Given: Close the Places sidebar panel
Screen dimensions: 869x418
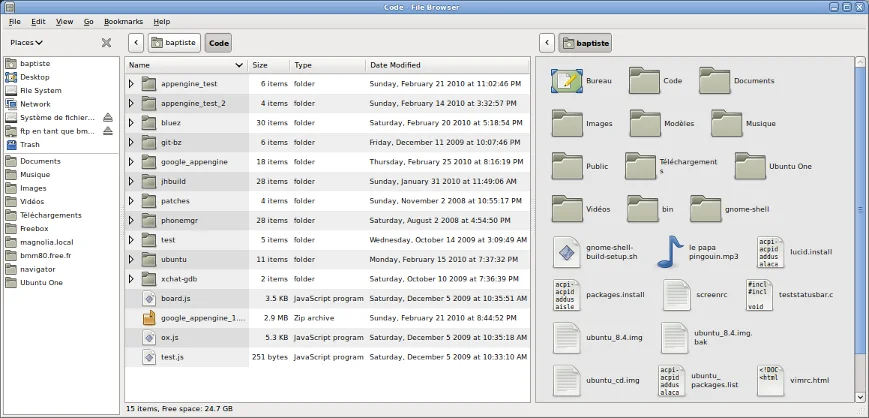Looking at the screenshot, I should point(106,43).
